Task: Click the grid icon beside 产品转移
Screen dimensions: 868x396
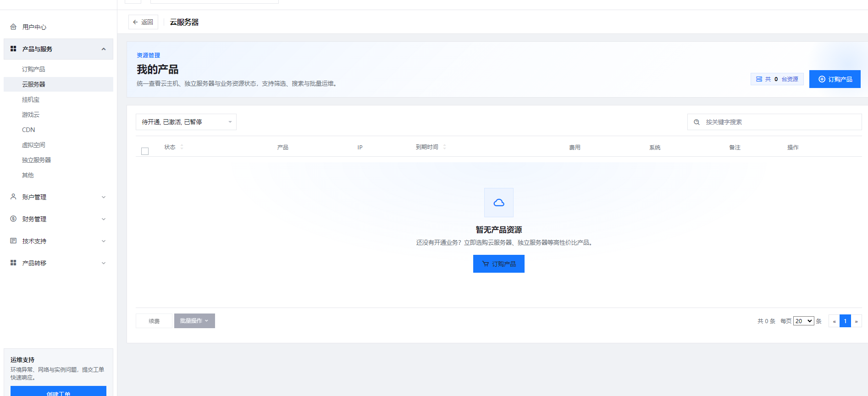Action: tap(13, 263)
